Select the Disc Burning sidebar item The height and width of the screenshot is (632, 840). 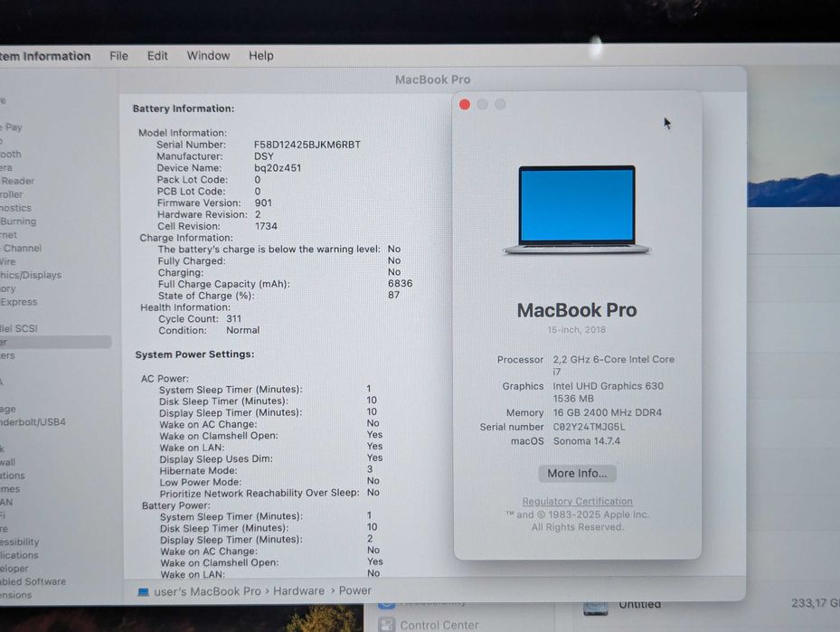click(x=18, y=222)
